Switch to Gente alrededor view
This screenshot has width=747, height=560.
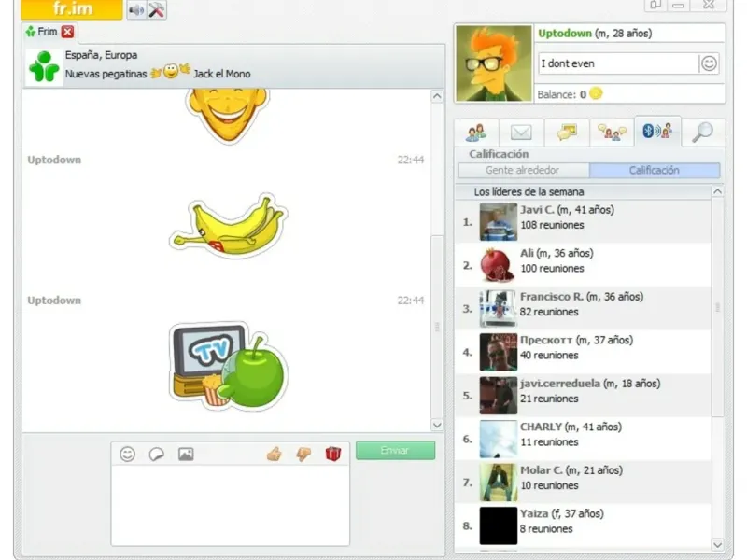[x=523, y=170]
